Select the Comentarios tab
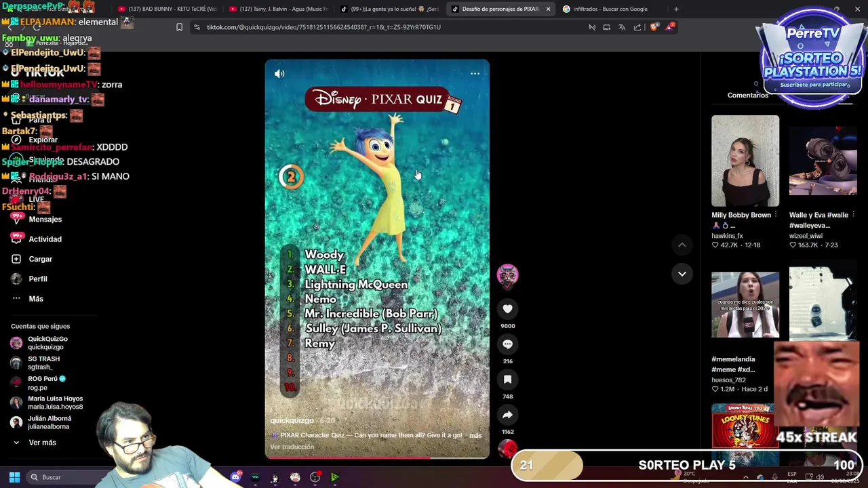 (747, 96)
